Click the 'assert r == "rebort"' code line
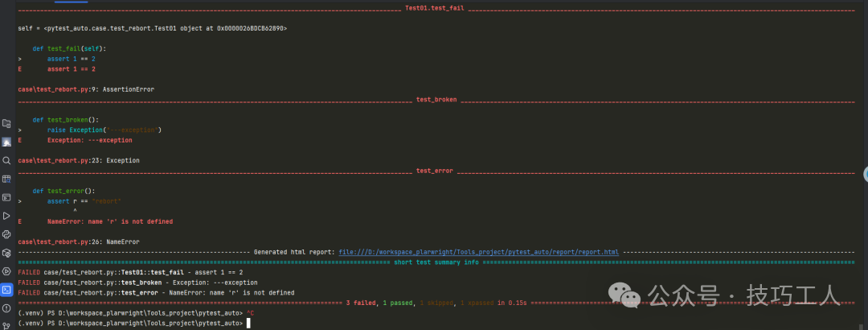This screenshot has height=330, width=868. pos(84,200)
